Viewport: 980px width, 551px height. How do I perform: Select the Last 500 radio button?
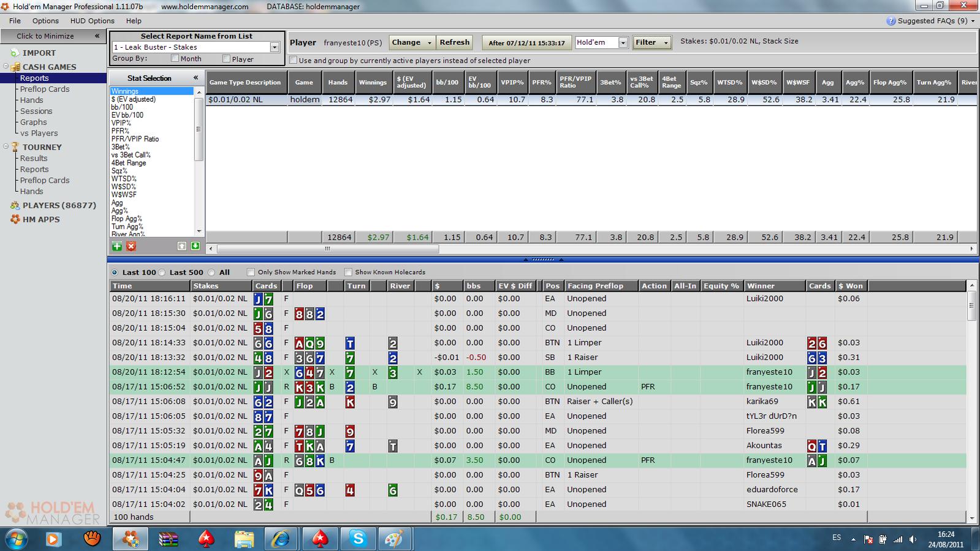click(x=162, y=272)
